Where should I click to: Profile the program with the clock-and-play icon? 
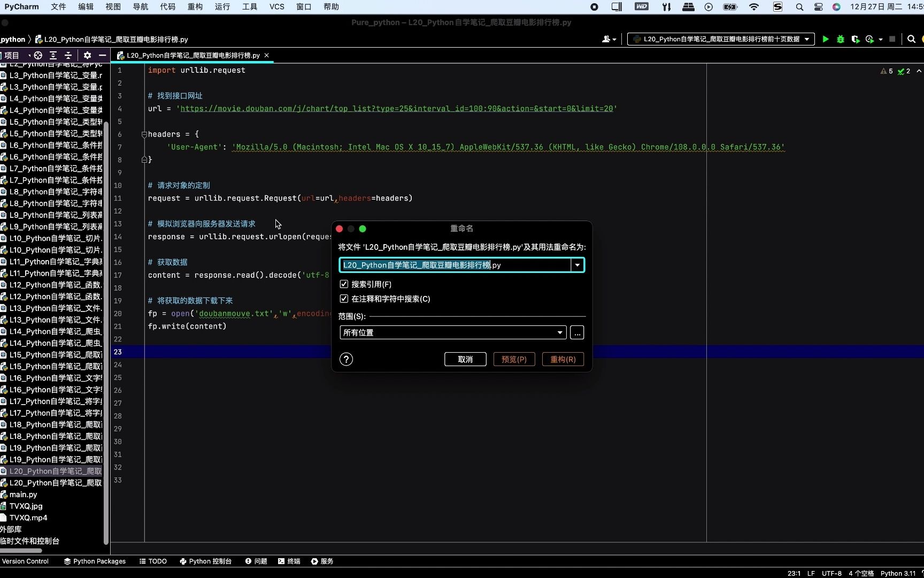coord(869,39)
